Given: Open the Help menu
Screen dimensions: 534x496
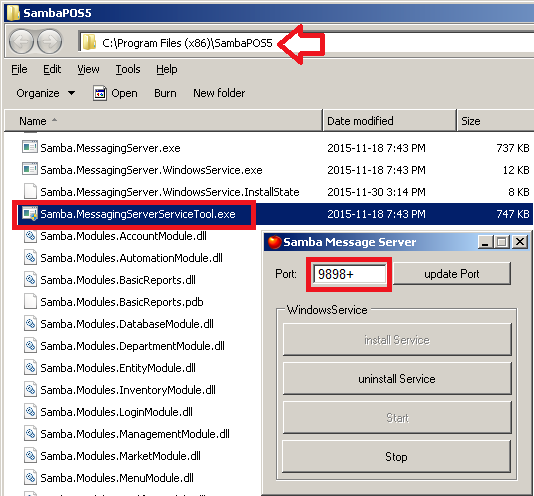Looking at the screenshot, I should (x=167, y=69).
